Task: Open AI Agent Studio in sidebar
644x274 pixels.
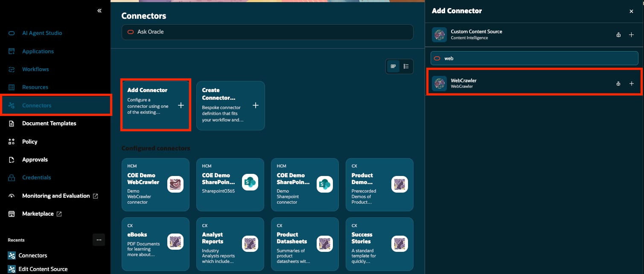Action: tap(42, 33)
